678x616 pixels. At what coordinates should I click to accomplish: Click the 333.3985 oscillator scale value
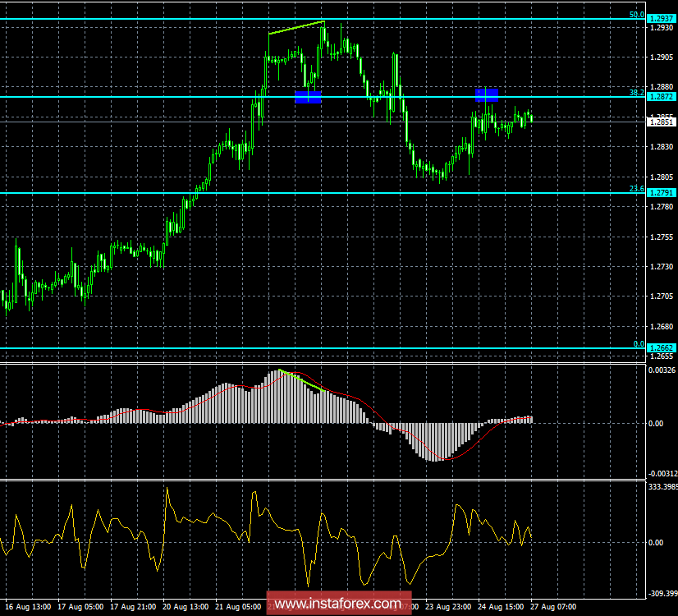[657, 485]
